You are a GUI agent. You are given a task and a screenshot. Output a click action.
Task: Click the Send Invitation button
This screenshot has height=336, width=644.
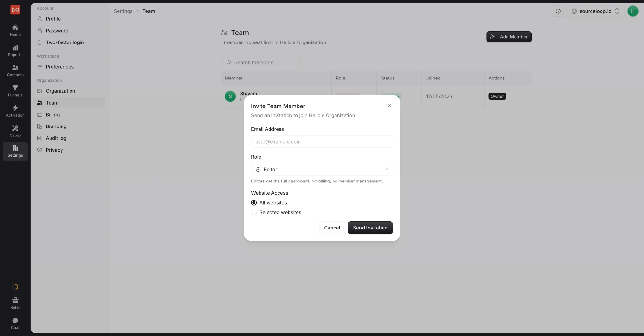(370, 228)
